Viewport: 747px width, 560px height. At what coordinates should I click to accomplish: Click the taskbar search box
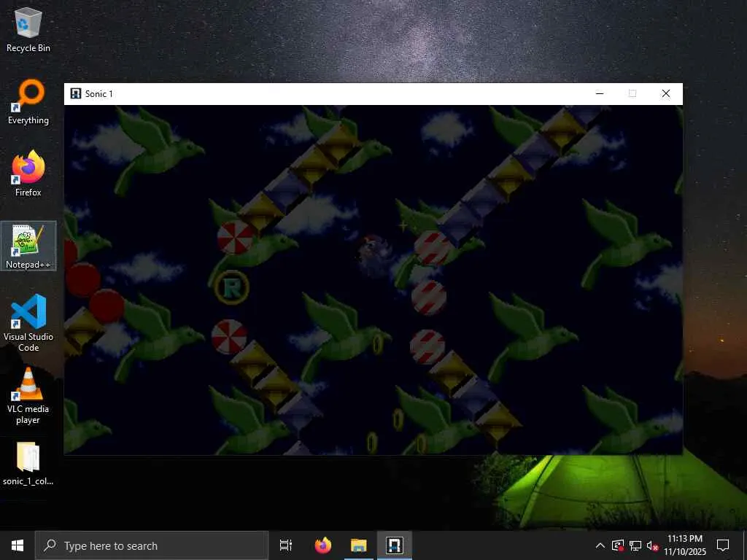tap(152, 545)
